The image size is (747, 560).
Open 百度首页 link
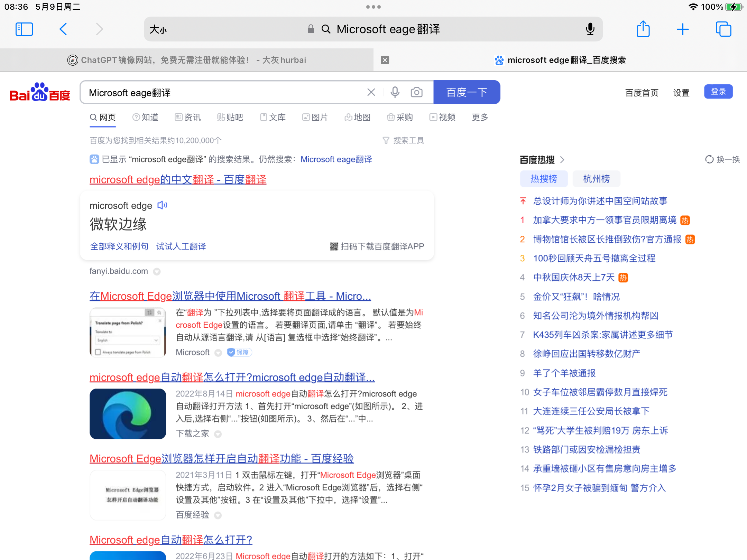642,93
